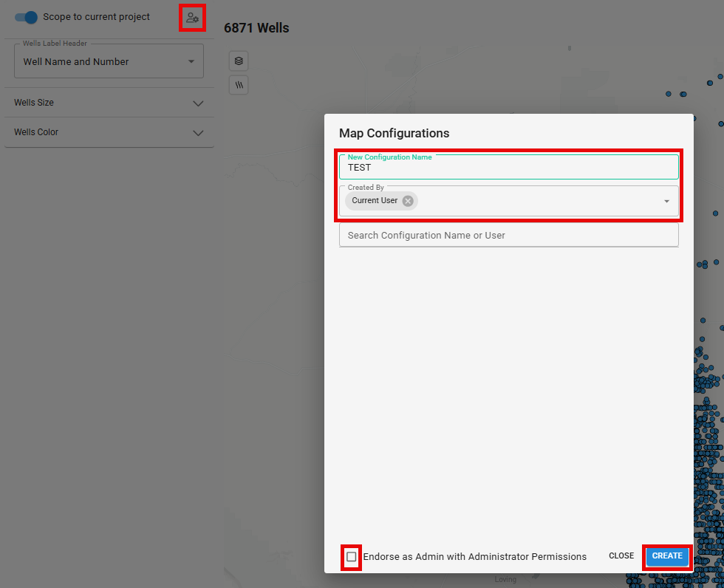Expand the Wells Color chevron
The height and width of the screenshot is (588, 724).
198,133
